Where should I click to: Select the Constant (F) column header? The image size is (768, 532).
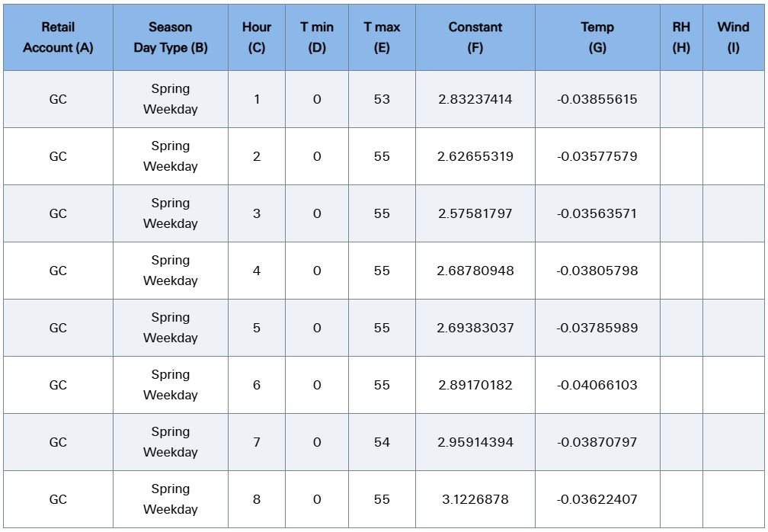click(475, 37)
